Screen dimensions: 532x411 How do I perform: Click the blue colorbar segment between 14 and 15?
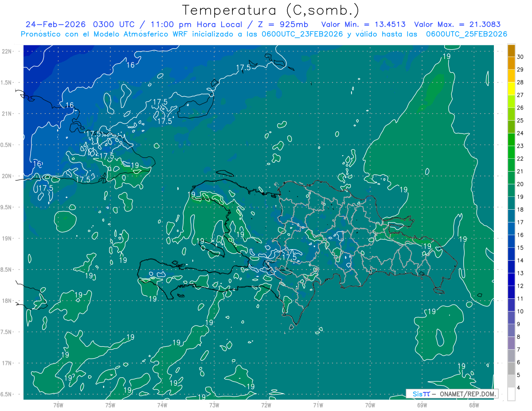pos(511,254)
